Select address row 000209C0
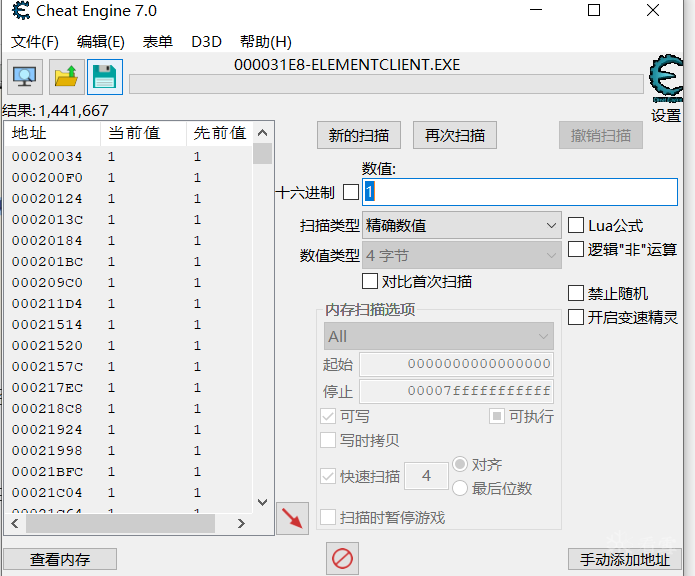The image size is (695, 576). coord(129,282)
